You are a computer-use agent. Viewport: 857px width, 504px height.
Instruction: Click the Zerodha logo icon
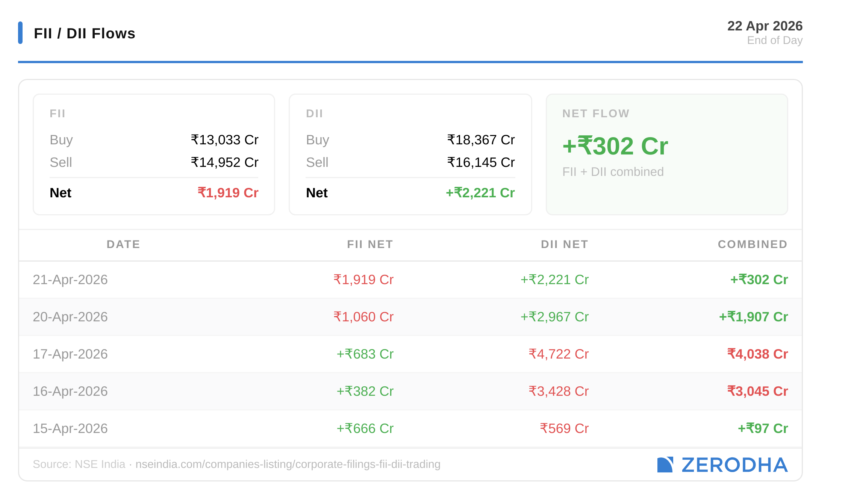(665, 465)
